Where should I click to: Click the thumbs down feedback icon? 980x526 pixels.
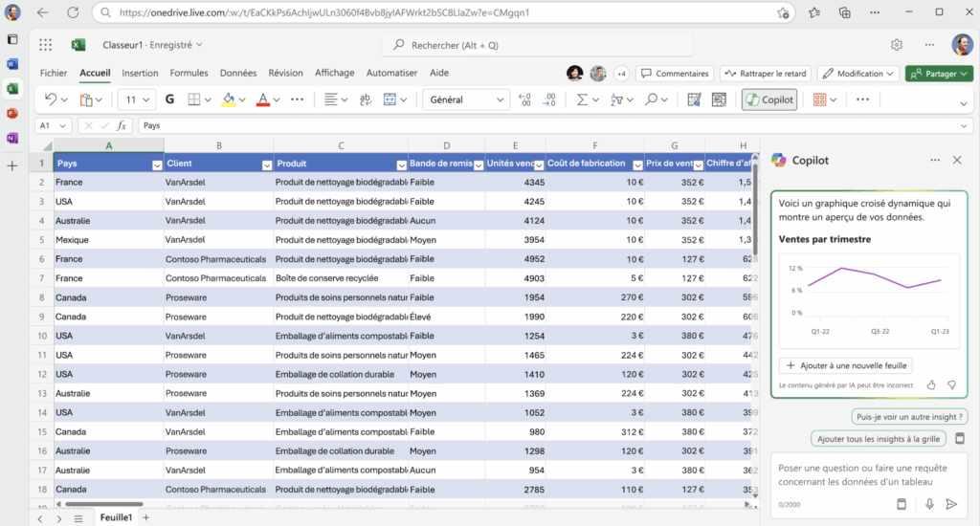[x=952, y=384]
